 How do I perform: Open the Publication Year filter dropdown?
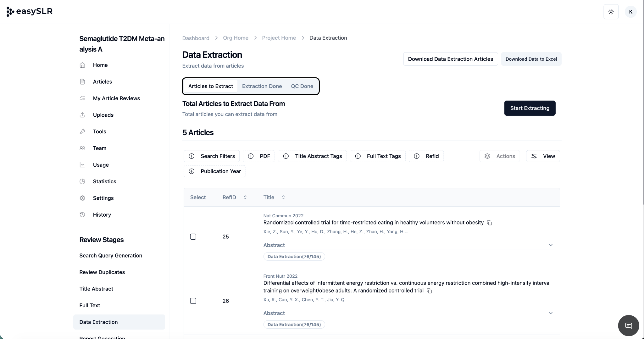(215, 171)
